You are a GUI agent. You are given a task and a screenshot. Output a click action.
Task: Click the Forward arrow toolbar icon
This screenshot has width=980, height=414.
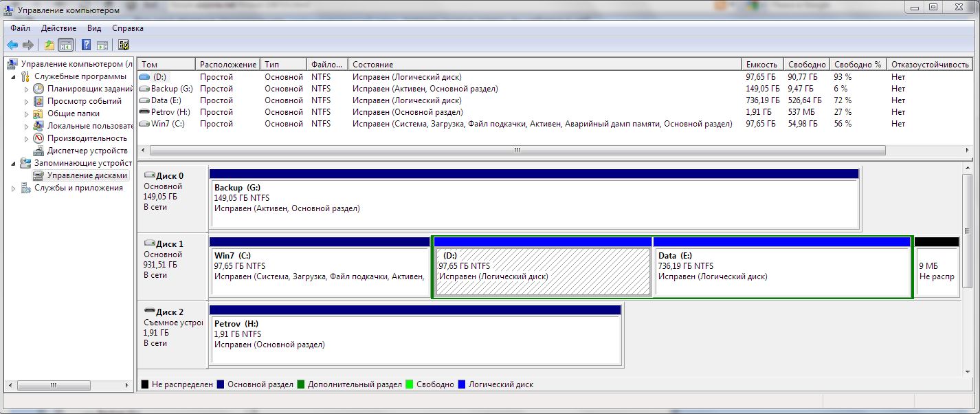click(x=28, y=45)
